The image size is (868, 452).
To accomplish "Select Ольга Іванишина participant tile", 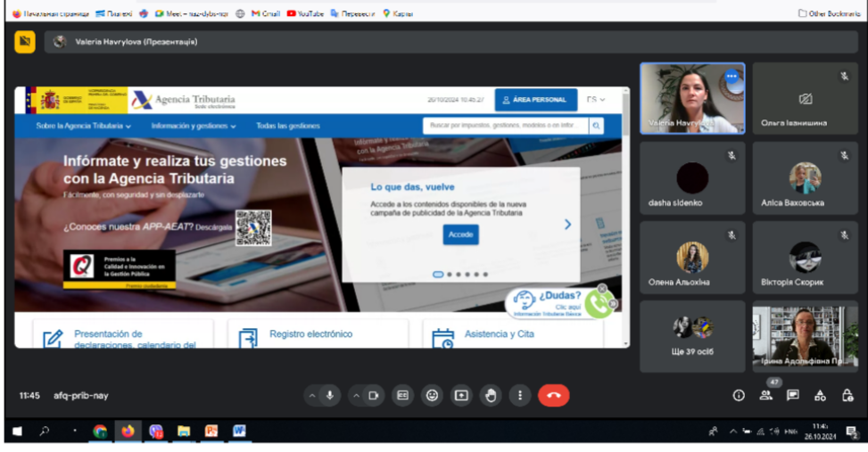I will (805, 98).
